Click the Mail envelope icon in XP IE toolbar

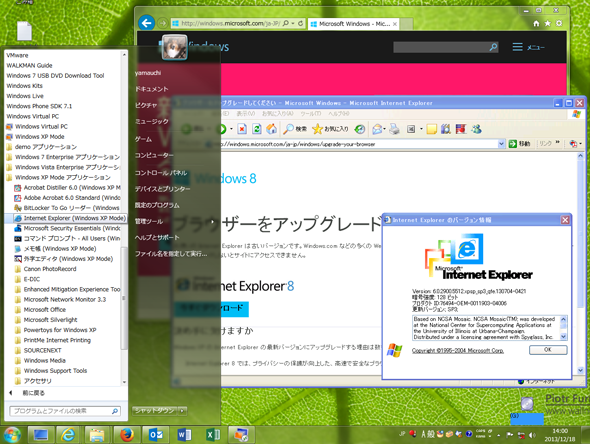(x=377, y=129)
